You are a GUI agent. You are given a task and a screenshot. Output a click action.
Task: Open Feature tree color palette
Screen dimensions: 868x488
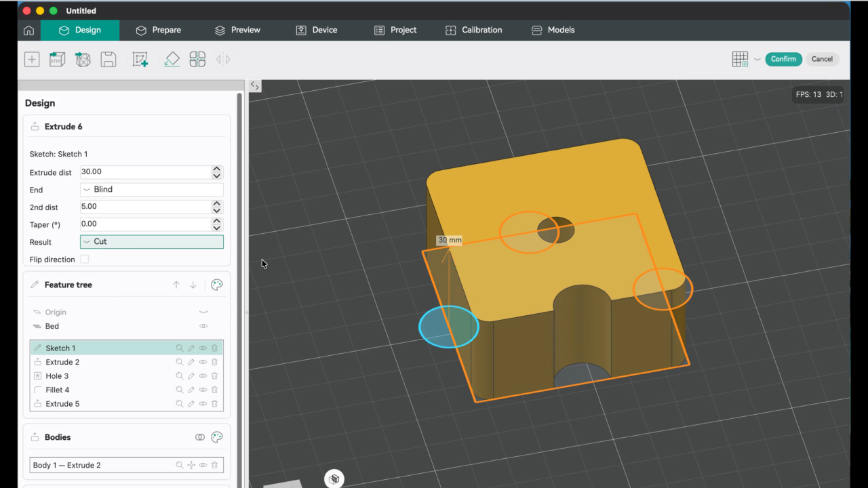[217, 285]
